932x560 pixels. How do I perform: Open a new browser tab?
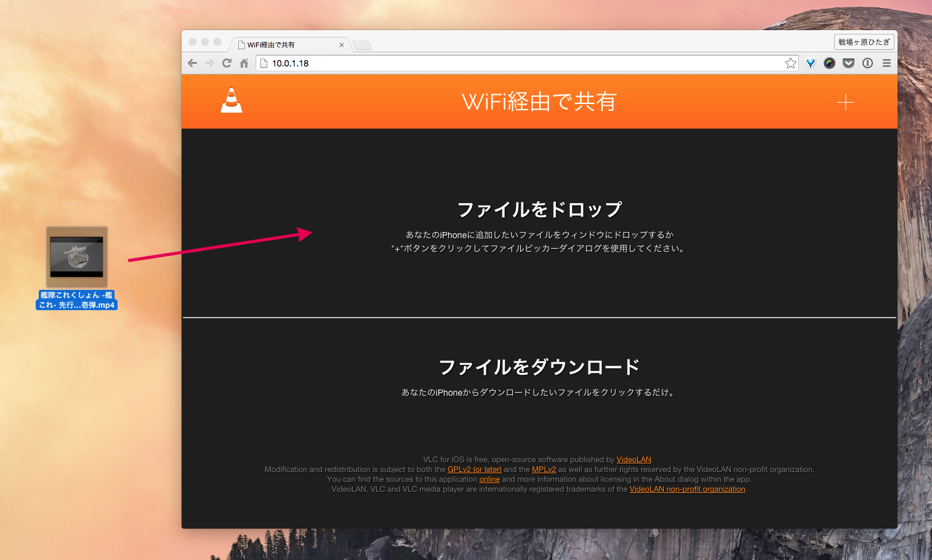pos(362,45)
